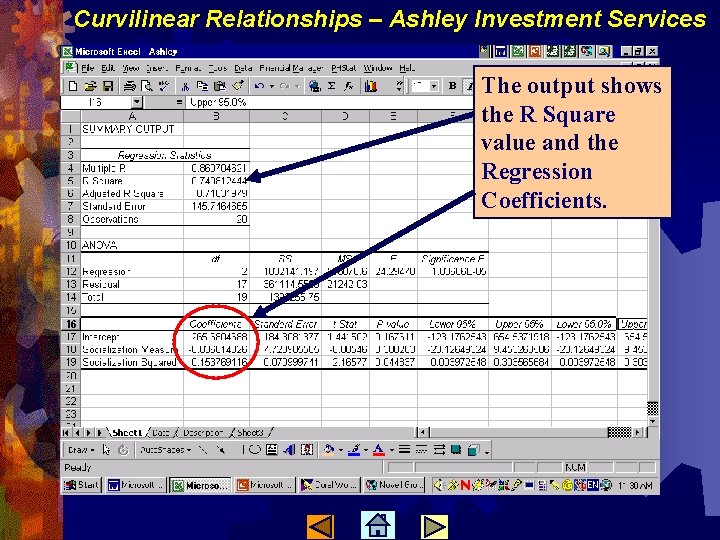Launch the Chart Wizard icon
This screenshot has height=540, width=720.
(371, 86)
